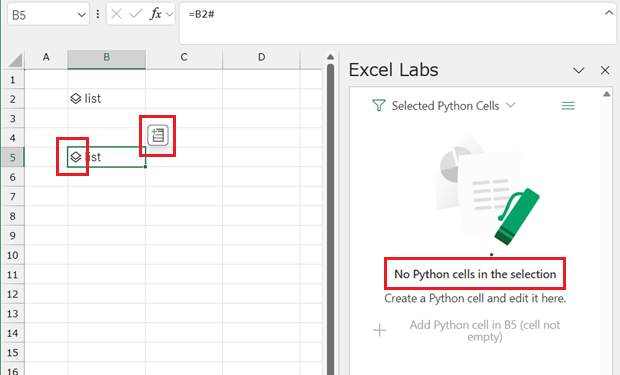
Task: Click Add Python cell in B5 link
Action: point(485,331)
